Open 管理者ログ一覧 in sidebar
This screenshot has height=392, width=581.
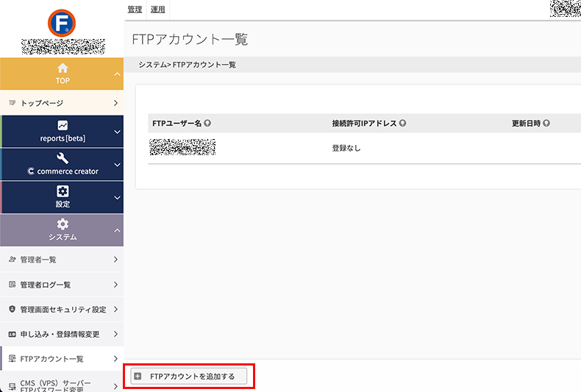click(62, 285)
